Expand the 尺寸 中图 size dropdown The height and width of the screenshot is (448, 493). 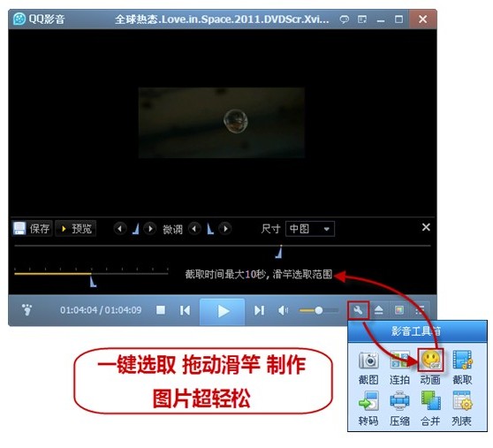click(x=310, y=229)
